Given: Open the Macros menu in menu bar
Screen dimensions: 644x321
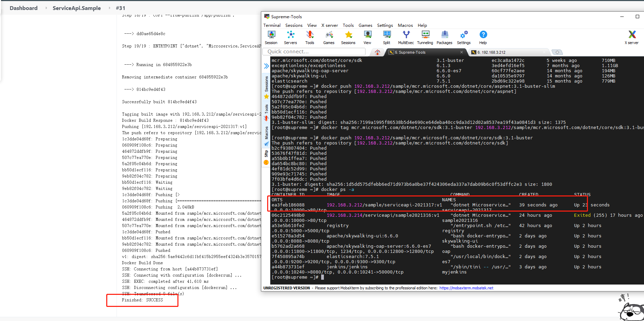Looking at the screenshot, I should (405, 25).
